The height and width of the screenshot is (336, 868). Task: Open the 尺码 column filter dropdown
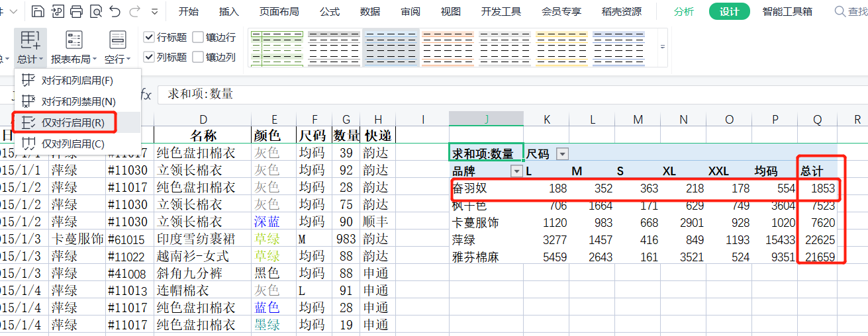click(x=562, y=154)
